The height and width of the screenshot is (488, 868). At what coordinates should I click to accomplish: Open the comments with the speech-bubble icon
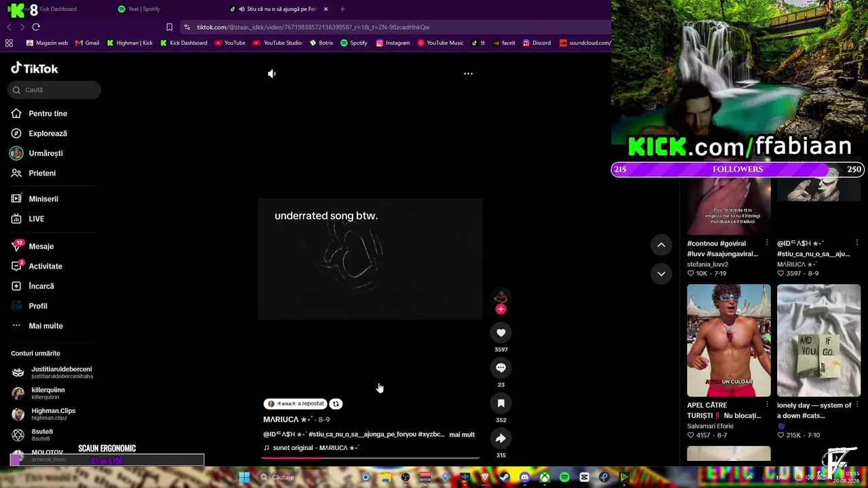point(501,368)
